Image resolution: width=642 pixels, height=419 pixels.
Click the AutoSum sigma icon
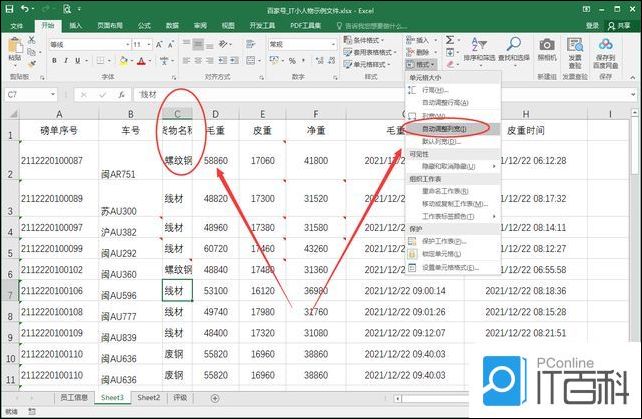(x=450, y=40)
